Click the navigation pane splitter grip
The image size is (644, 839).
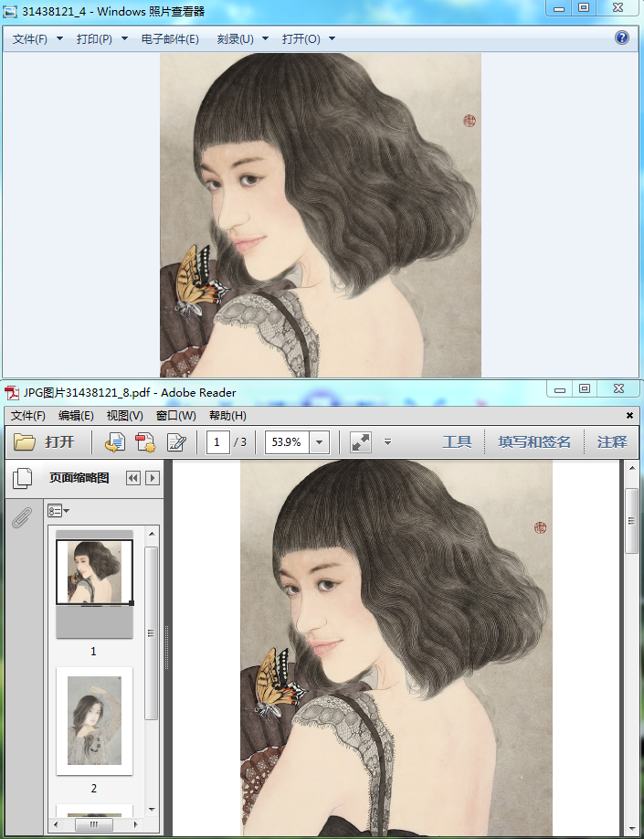[x=167, y=647]
